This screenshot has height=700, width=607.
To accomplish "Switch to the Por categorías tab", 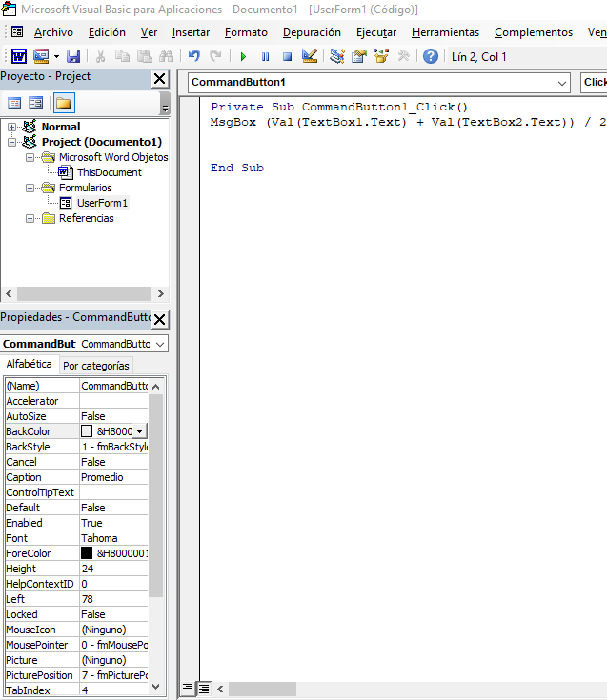I will tap(95, 366).
